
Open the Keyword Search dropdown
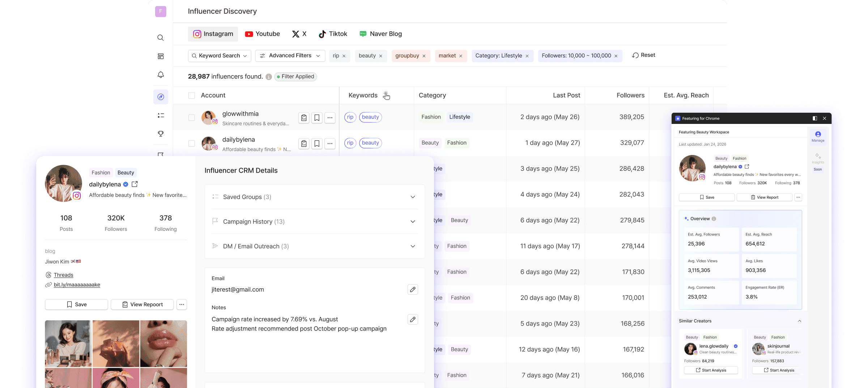pyautogui.click(x=220, y=56)
